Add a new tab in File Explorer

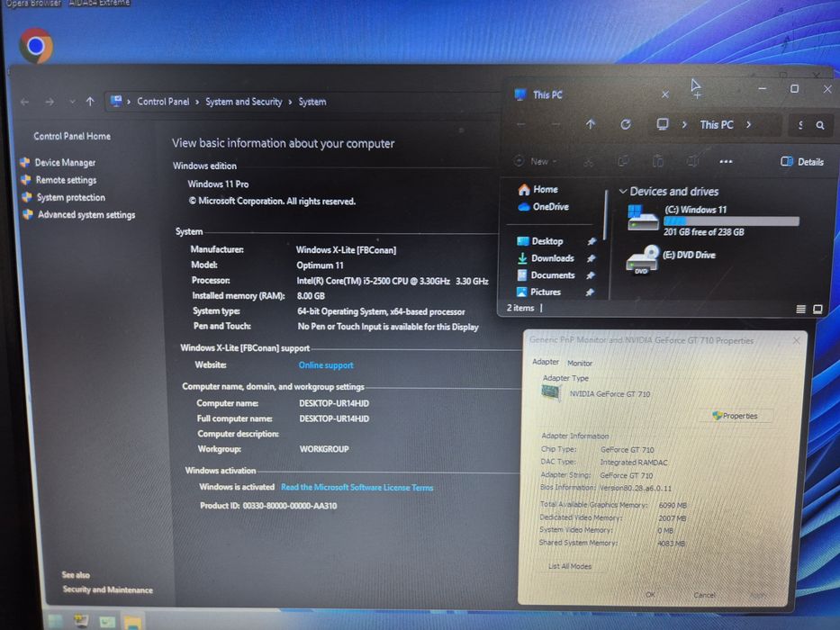pos(697,95)
